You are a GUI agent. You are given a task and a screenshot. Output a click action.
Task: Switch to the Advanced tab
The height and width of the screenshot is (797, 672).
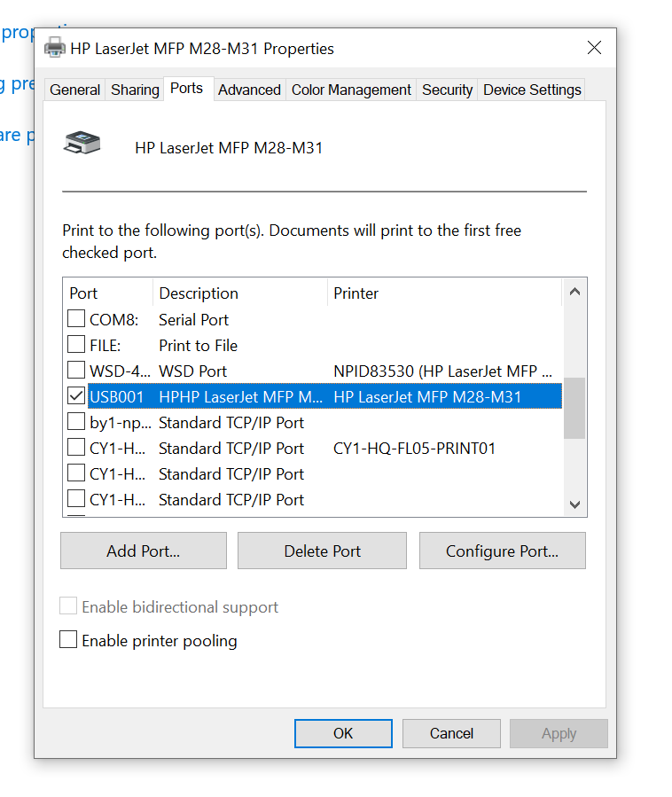point(249,89)
